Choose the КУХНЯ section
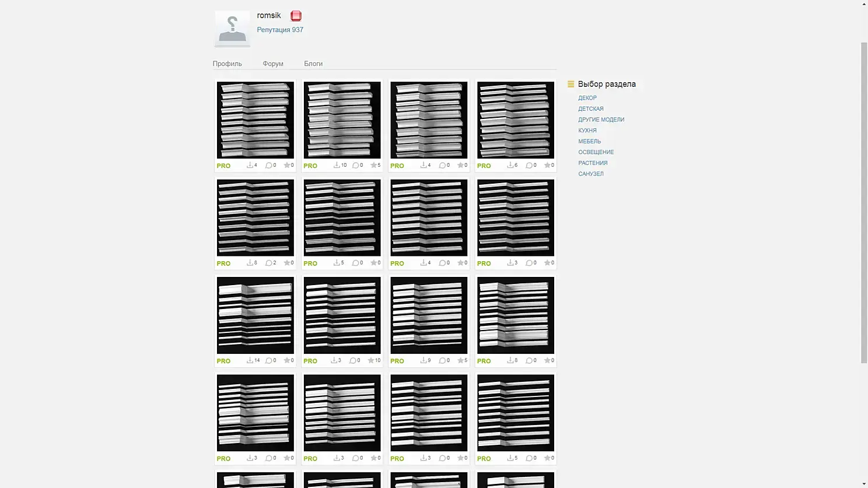This screenshot has height=488, width=868. pos(587,131)
